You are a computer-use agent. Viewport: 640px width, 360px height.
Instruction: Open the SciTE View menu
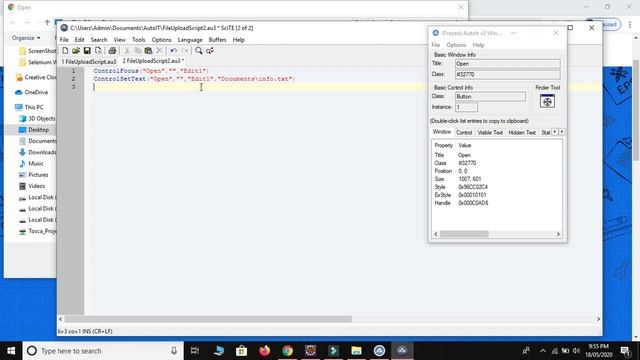(x=120, y=40)
